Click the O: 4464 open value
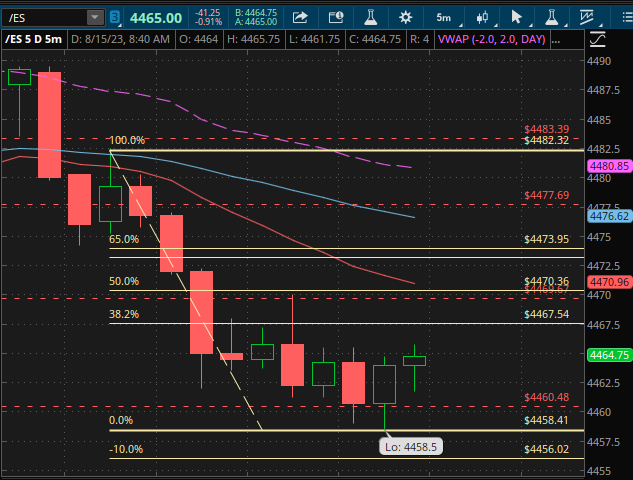The height and width of the screenshot is (480, 633). tap(199, 40)
